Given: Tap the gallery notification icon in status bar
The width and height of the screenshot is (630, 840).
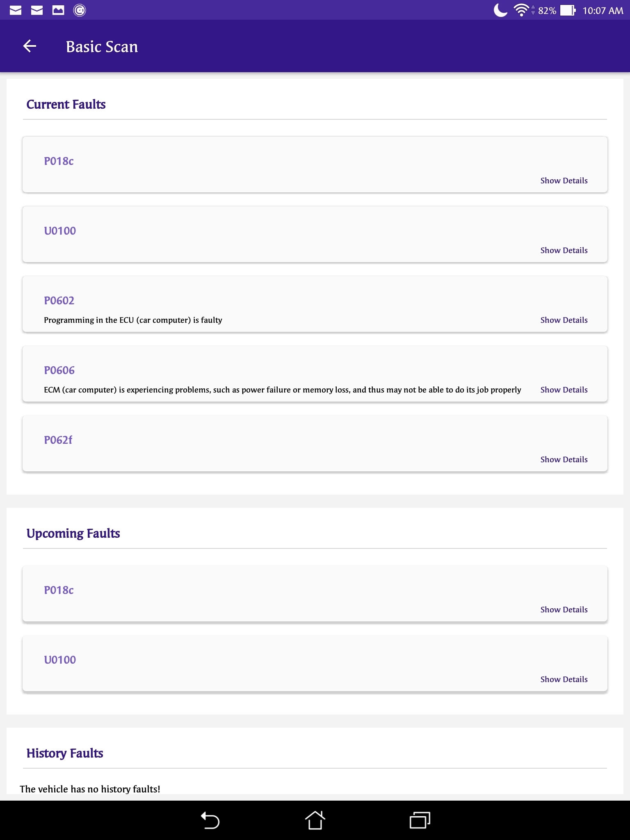Looking at the screenshot, I should (58, 10).
